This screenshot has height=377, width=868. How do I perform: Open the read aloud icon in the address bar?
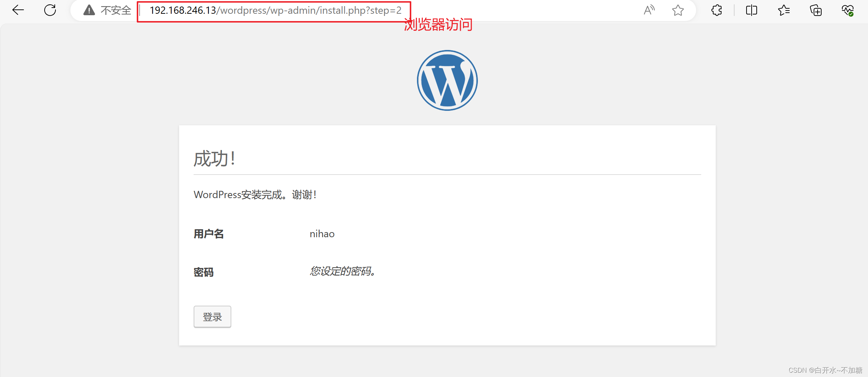649,10
